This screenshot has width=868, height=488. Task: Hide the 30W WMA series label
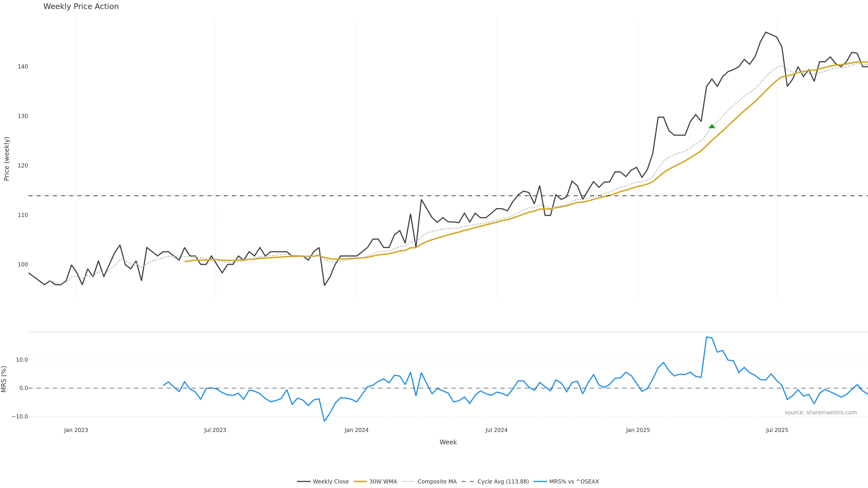point(383,482)
